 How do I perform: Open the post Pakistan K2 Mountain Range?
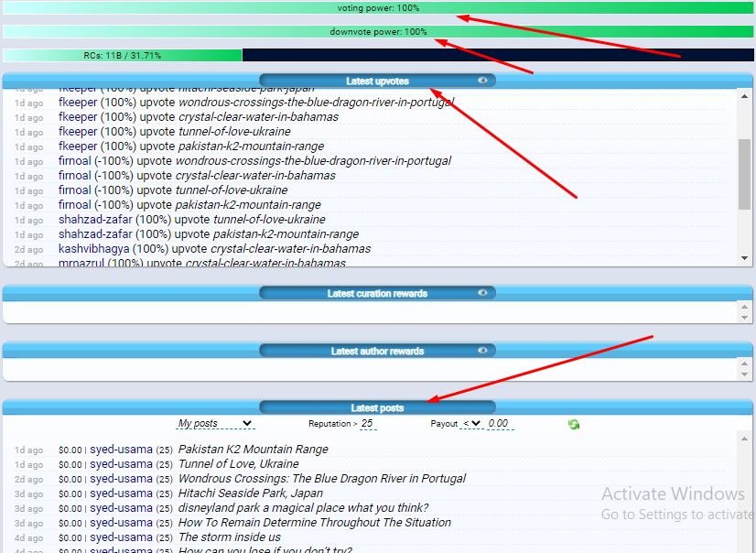(254, 450)
